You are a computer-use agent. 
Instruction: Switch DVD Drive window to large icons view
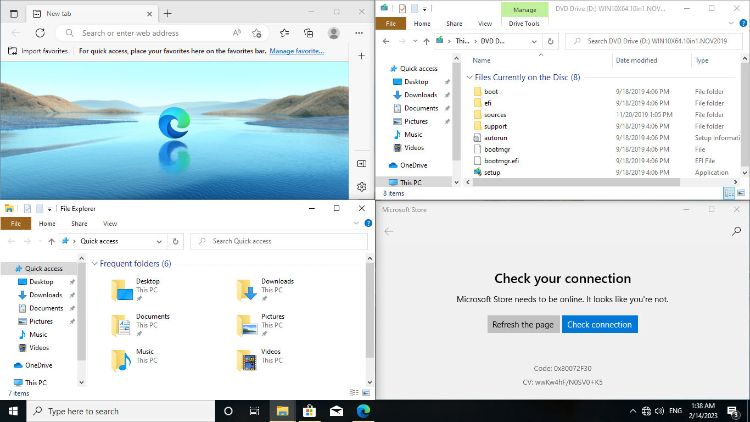pyautogui.click(x=743, y=191)
